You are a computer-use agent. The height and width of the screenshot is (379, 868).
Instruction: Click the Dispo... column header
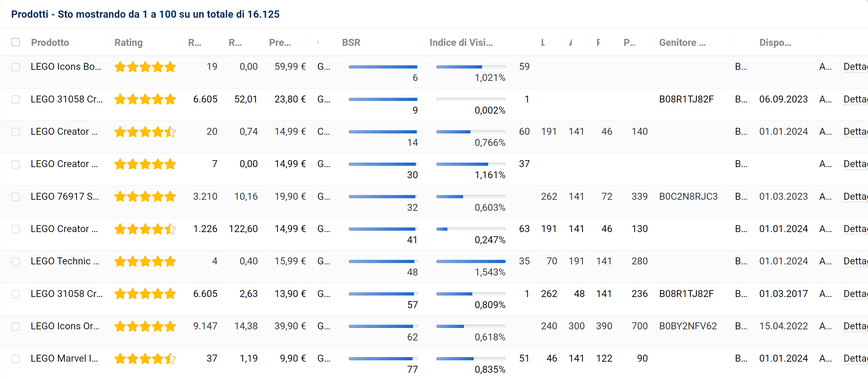[775, 42]
